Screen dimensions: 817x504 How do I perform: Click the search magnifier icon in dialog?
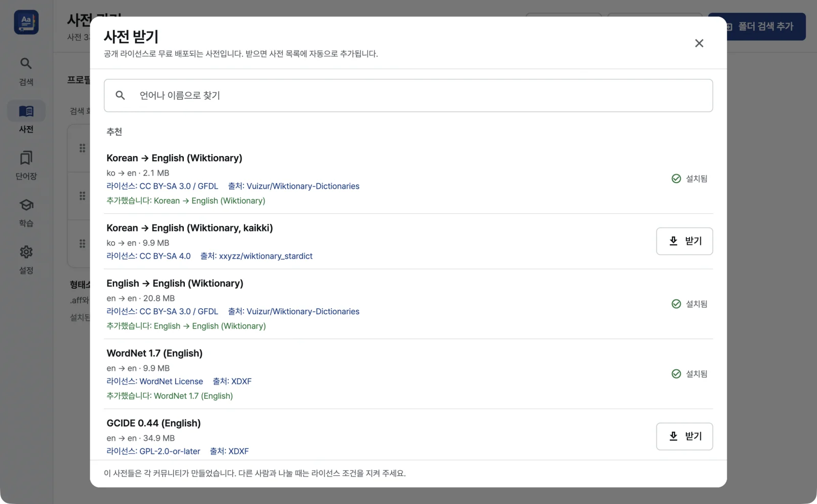(x=120, y=95)
